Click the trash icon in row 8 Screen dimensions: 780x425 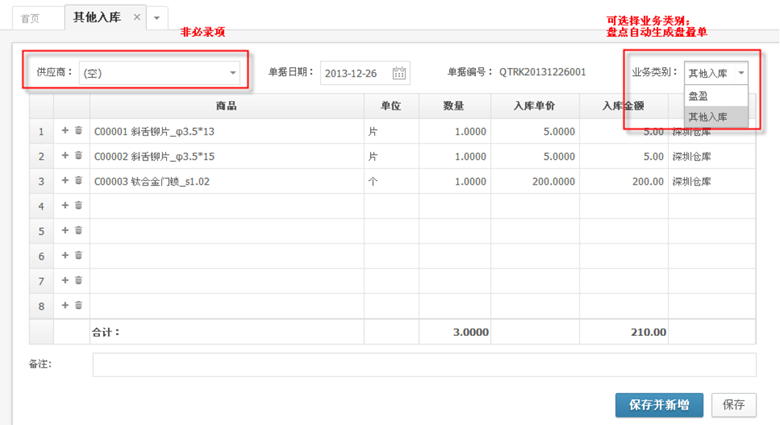(x=79, y=305)
